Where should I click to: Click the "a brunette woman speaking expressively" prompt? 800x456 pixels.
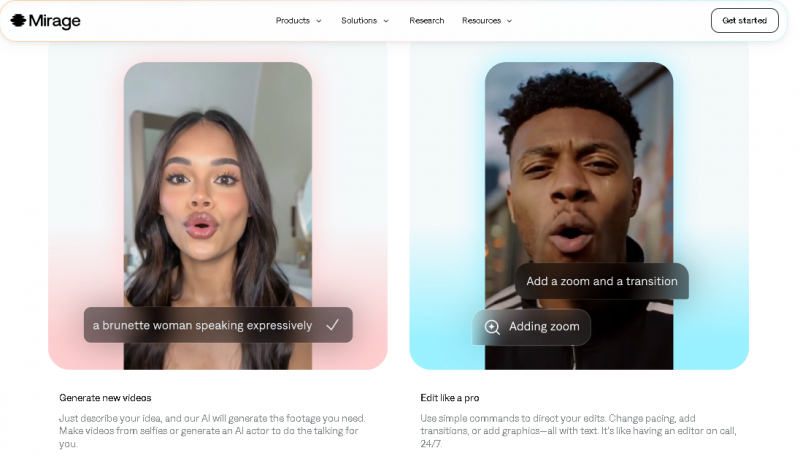tap(202, 325)
